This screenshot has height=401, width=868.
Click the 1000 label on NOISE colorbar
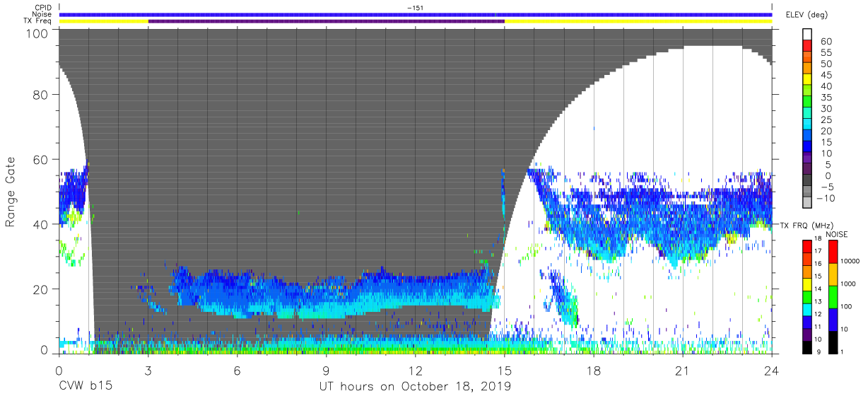point(848,284)
